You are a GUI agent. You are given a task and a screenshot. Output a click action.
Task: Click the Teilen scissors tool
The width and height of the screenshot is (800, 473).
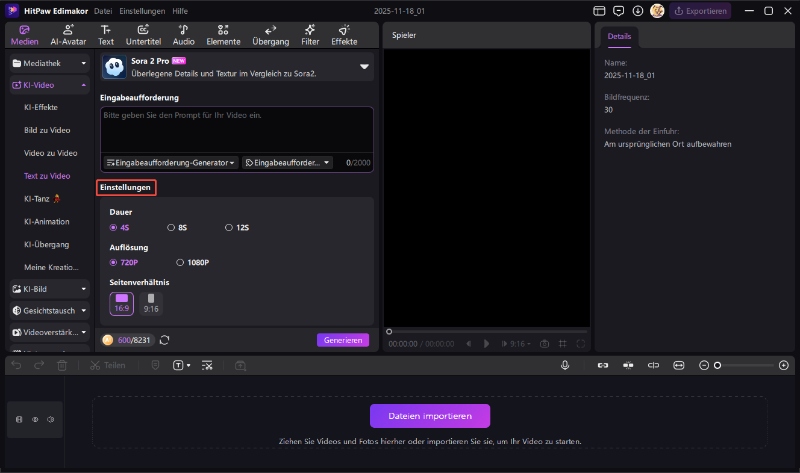pos(108,365)
